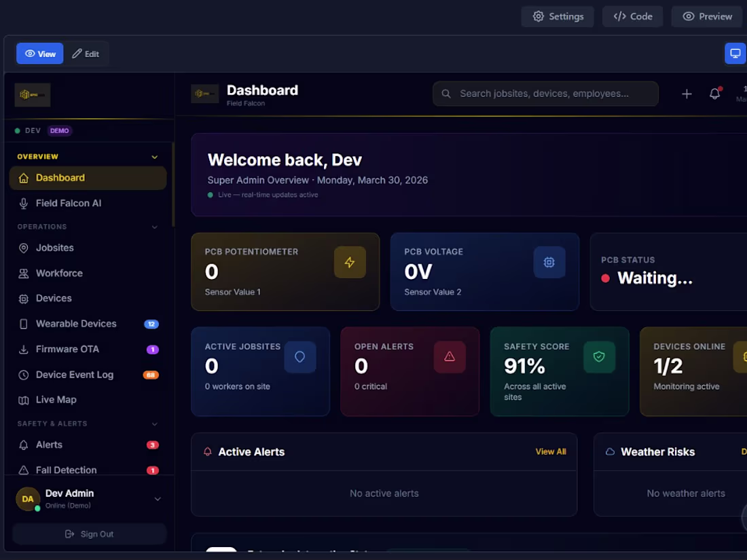The image size is (747, 560).
Task: Open Alerts in the sidebar
Action: 88,445
